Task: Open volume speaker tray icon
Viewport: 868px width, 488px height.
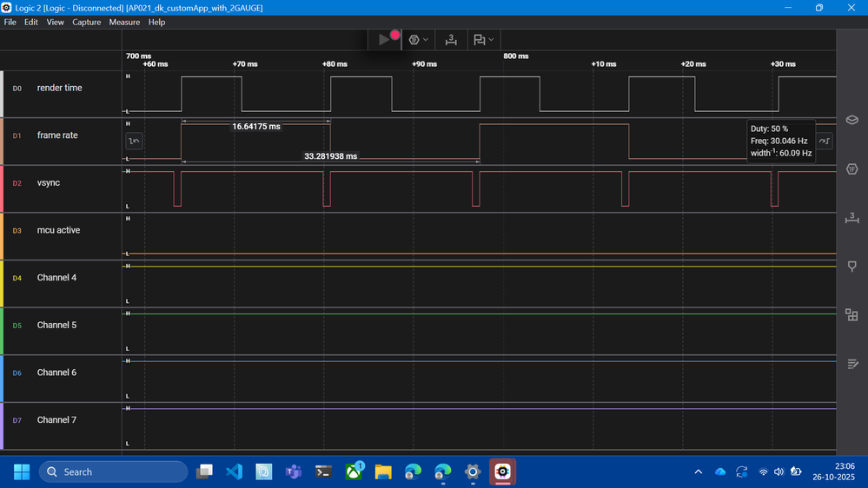Action: 779,472
